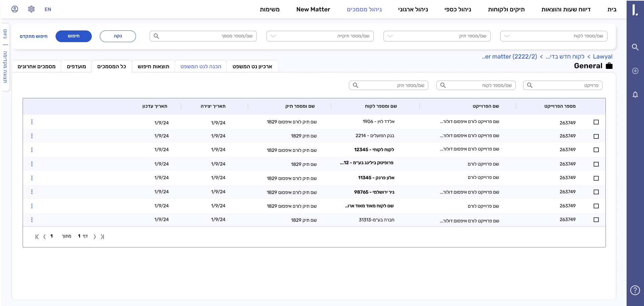Sort by תאריך עדכון column header
This screenshot has width=644, height=306.
point(155,106)
